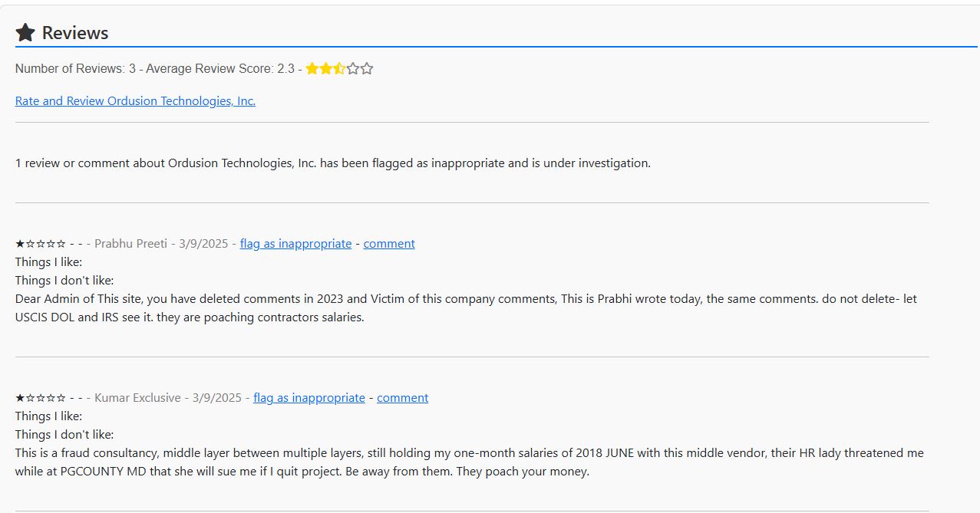This screenshot has width=980, height=513.
Task: Click Kumar Exclusive's one-star rating icons
Action: [40, 398]
